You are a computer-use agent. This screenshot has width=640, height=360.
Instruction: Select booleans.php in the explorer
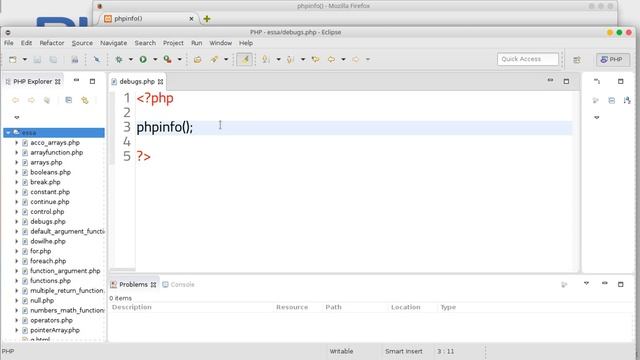(50, 172)
